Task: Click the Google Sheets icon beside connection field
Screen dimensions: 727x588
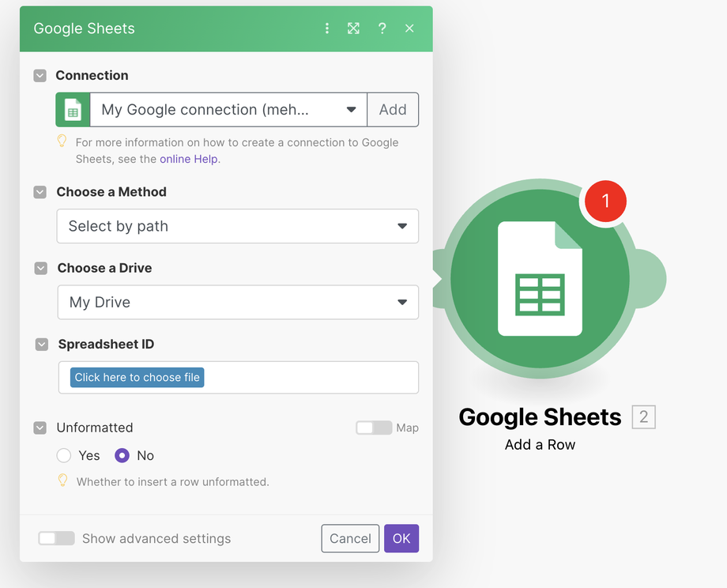Action: click(73, 110)
